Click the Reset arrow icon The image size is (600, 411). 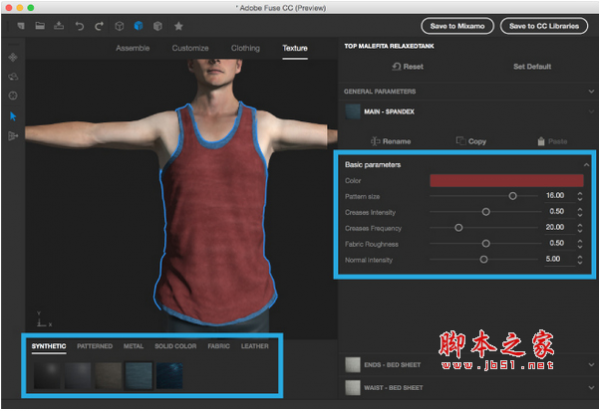click(x=396, y=67)
